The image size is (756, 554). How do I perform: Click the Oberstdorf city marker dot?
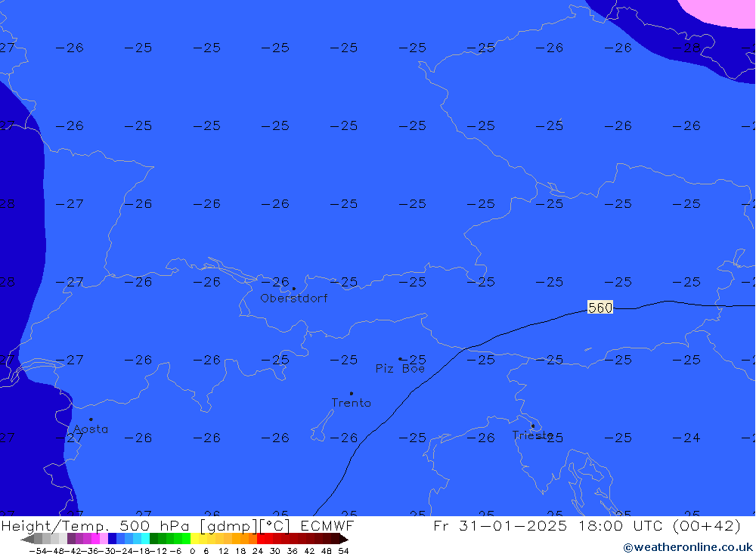coord(293,289)
